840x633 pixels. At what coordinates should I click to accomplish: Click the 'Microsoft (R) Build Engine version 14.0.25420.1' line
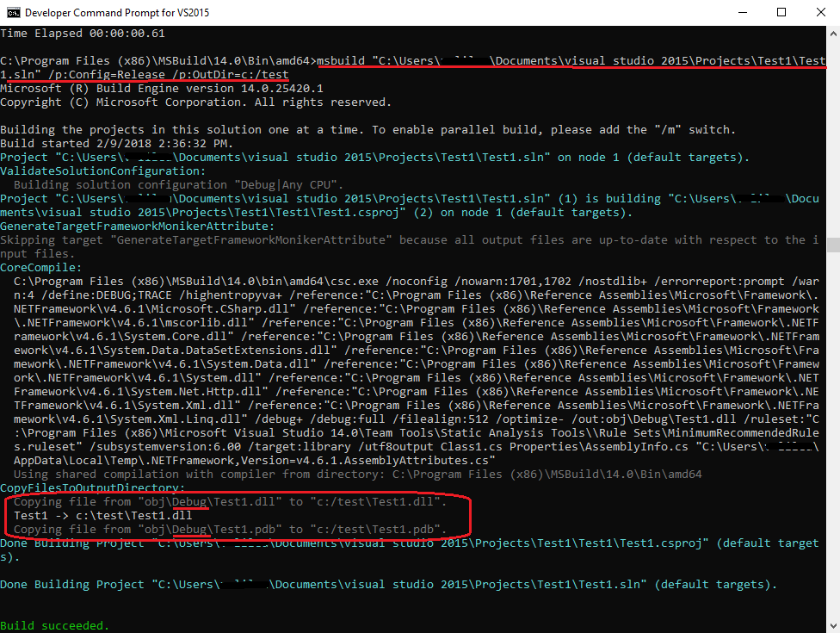coord(161,89)
